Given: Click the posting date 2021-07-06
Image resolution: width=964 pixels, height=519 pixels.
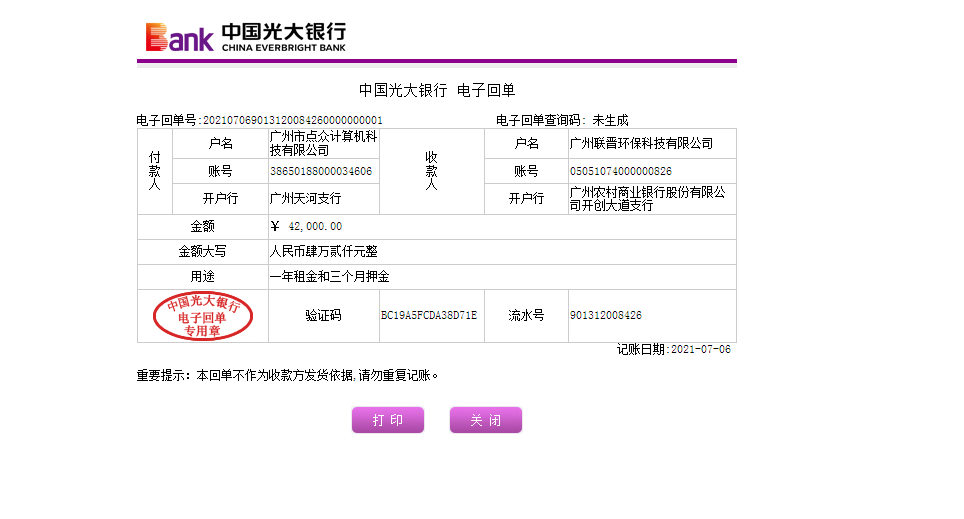Looking at the screenshot, I should [x=700, y=350].
